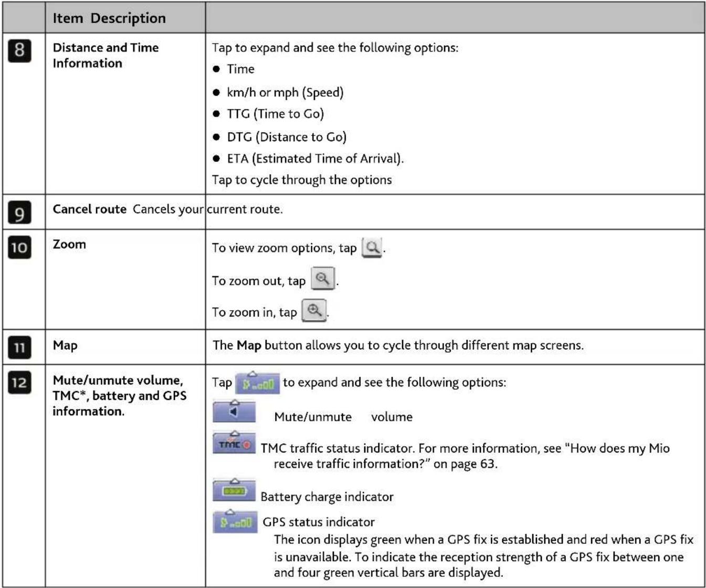Click the zoom out magnifier icon

pos(323,279)
